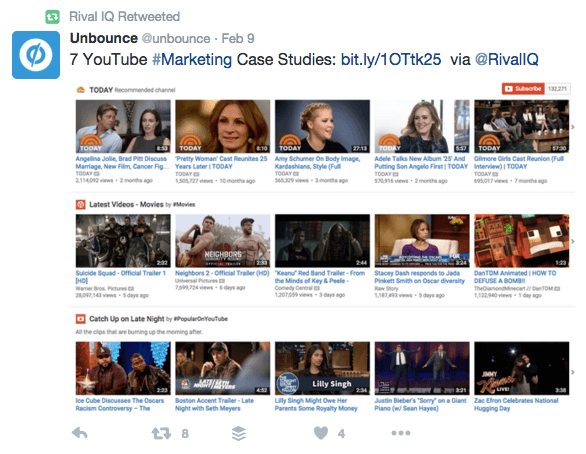586x454 pixels.
Task: Open title Stacey Dash responds to Jada
Action: point(420,277)
